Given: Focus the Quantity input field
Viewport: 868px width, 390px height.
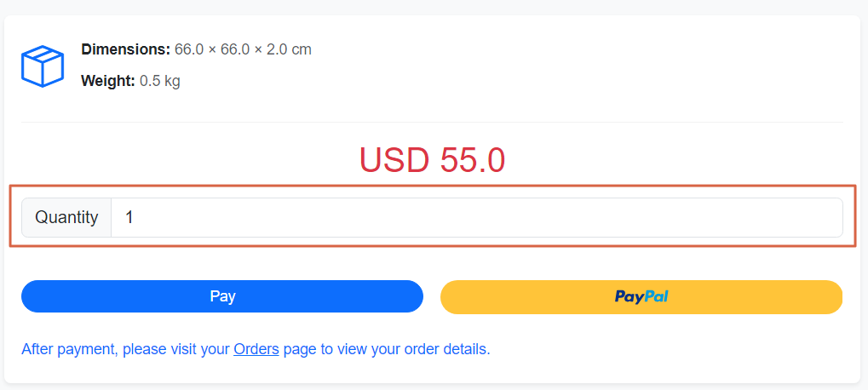Looking at the screenshot, I should [477, 217].
